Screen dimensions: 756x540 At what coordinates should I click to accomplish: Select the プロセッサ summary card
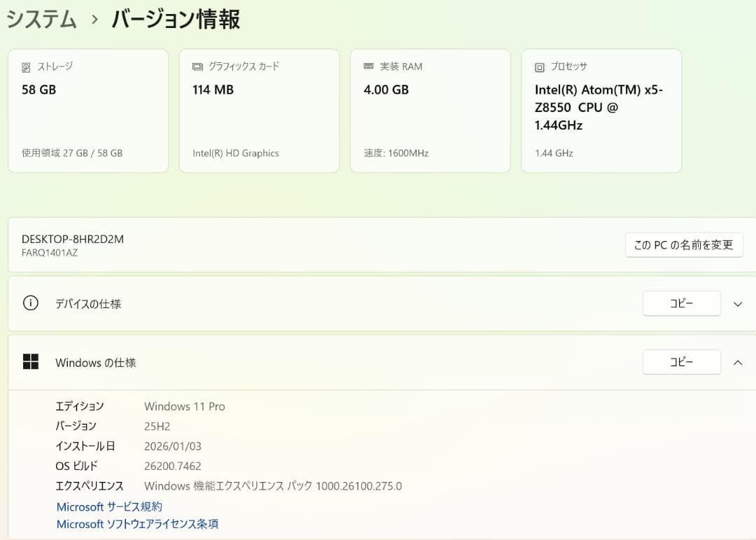601,110
